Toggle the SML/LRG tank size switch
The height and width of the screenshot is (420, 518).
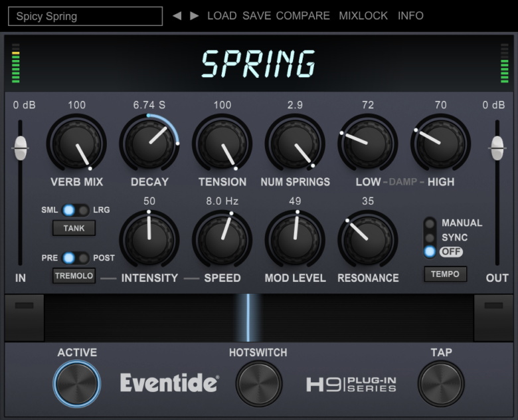tap(76, 210)
